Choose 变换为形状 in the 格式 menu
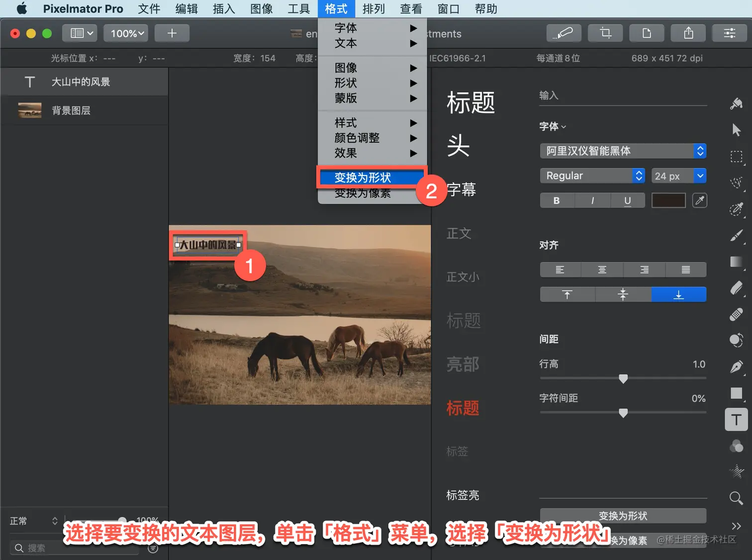Viewport: 752px width, 560px height. click(372, 178)
